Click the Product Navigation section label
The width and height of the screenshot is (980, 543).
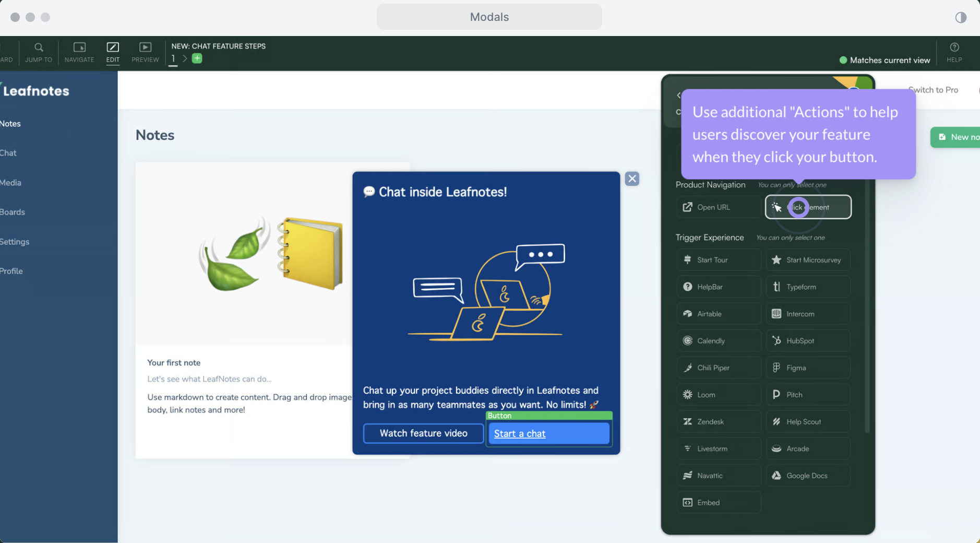click(710, 185)
